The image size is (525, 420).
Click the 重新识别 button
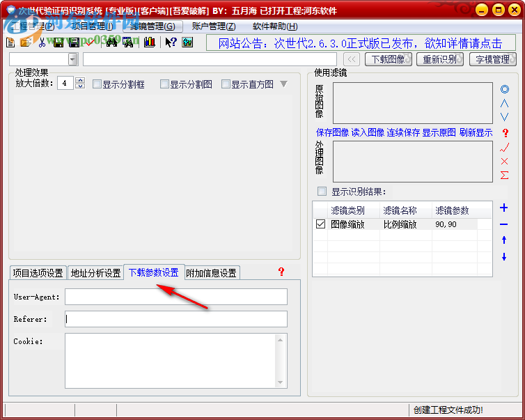tap(440, 59)
